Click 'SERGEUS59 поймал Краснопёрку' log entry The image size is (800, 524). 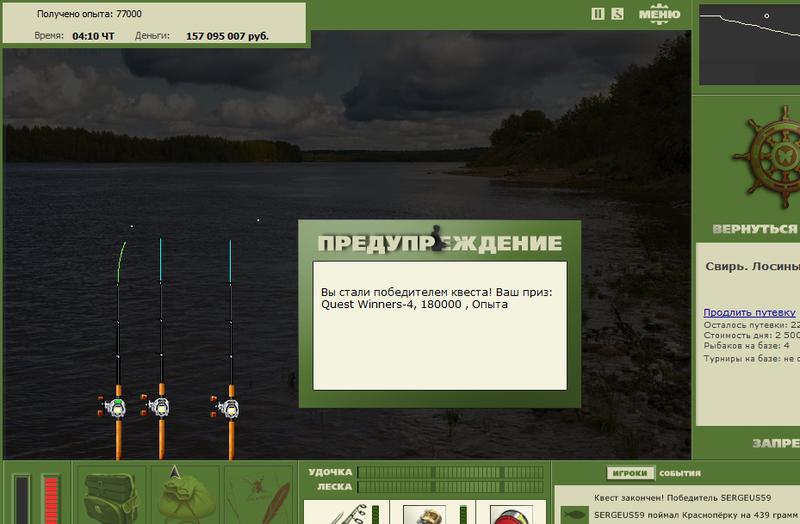(696, 515)
